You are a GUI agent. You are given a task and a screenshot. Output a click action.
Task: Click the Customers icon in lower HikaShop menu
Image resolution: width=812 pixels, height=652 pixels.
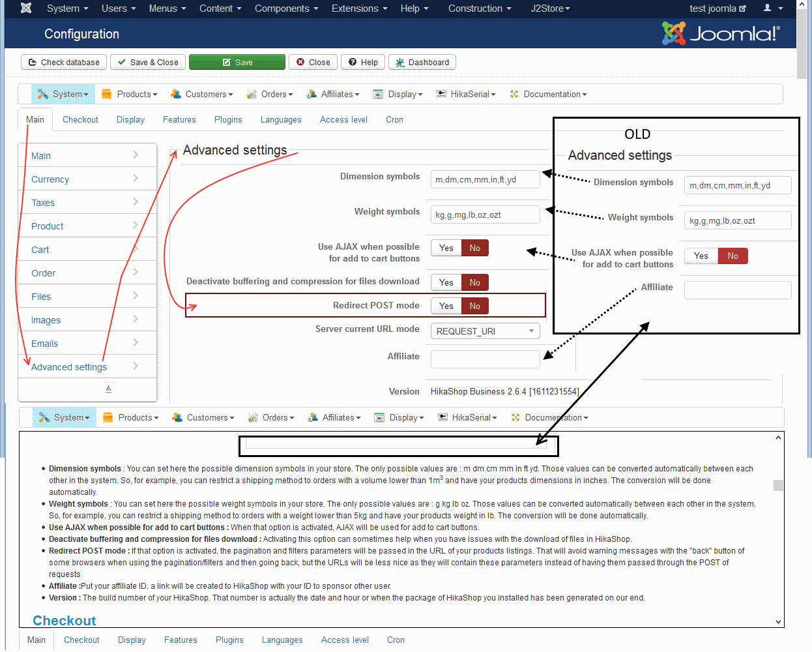(x=177, y=417)
